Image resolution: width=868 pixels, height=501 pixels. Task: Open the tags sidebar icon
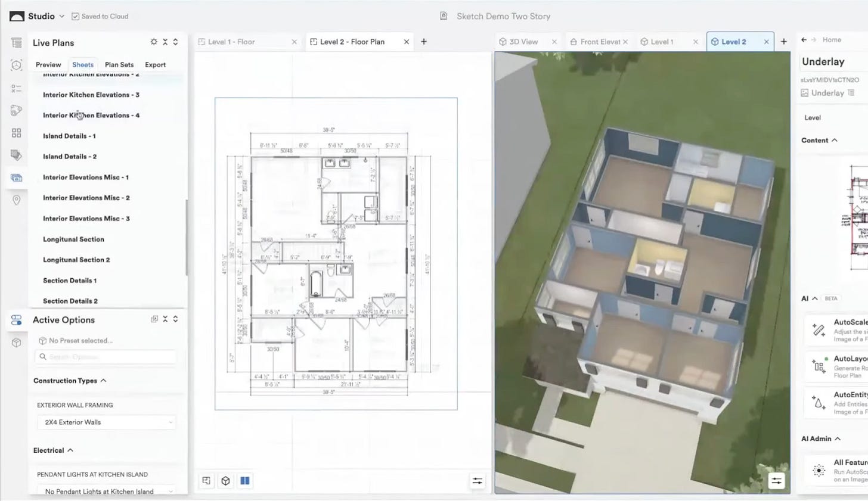pos(16,155)
